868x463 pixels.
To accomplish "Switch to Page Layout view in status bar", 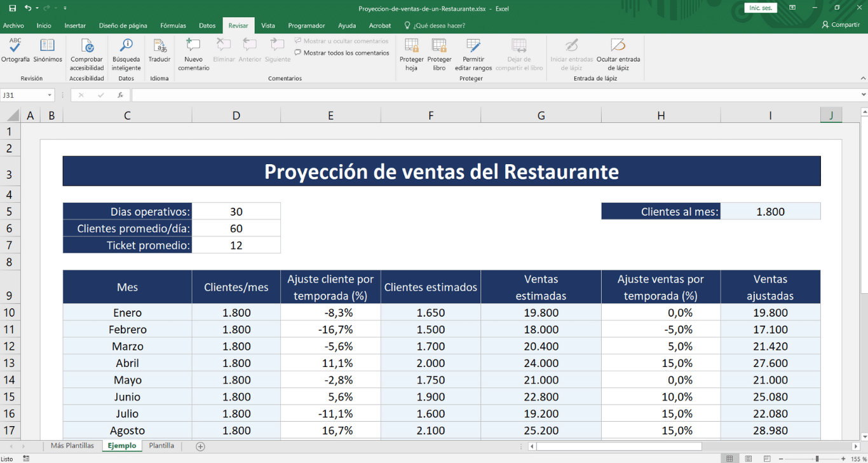I will coord(749,459).
